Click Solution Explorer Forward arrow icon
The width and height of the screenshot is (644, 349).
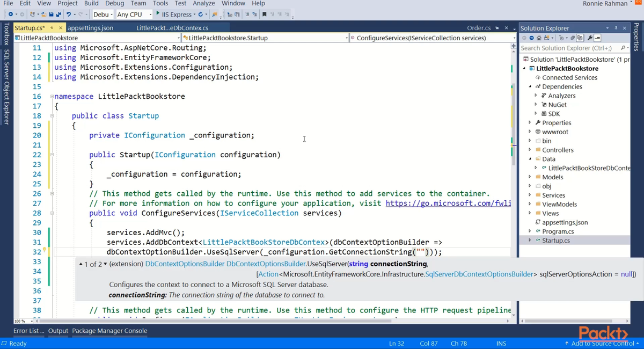pyautogui.click(x=531, y=38)
